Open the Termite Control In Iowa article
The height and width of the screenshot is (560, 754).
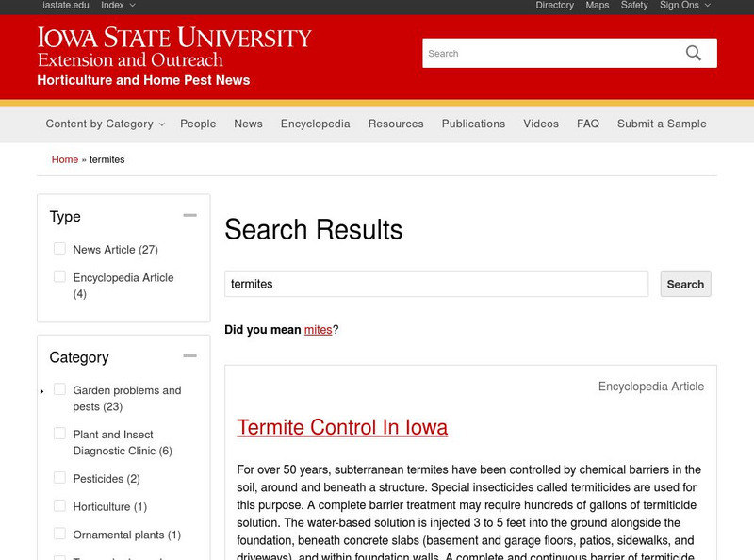coord(343,427)
